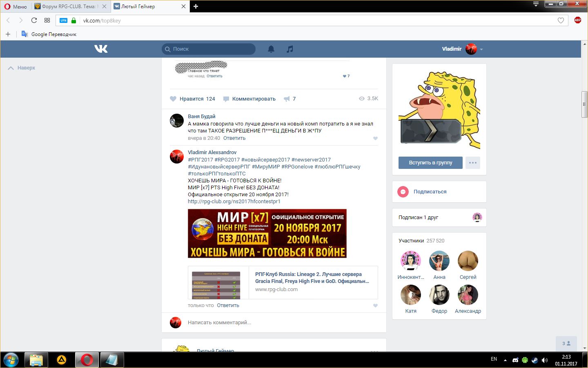
Task: Open the Opera taskbar button
Action: (x=87, y=360)
